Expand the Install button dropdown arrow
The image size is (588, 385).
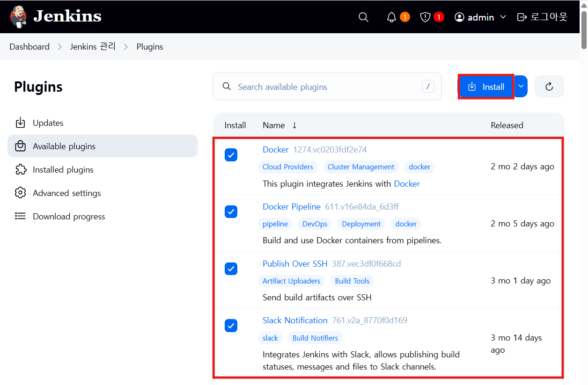click(521, 87)
